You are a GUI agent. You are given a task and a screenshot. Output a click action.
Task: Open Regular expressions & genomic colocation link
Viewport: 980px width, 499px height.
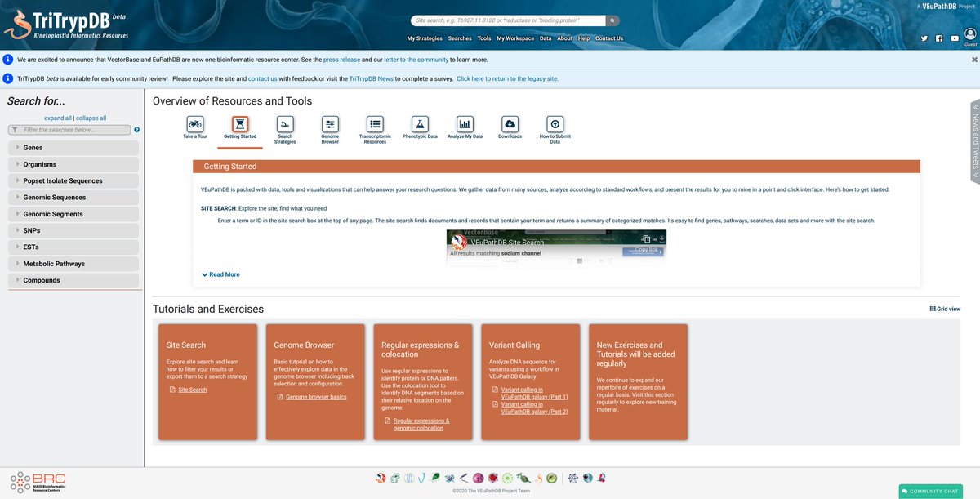click(421, 424)
